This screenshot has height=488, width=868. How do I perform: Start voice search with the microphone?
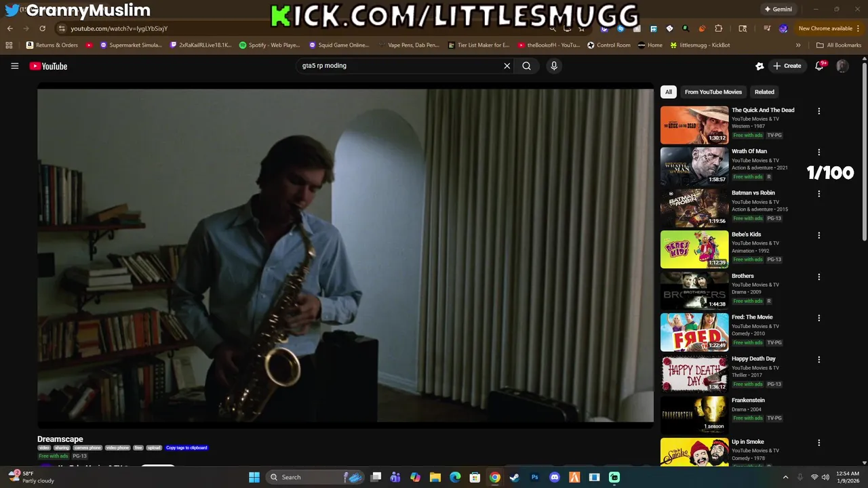pos(554,66)
